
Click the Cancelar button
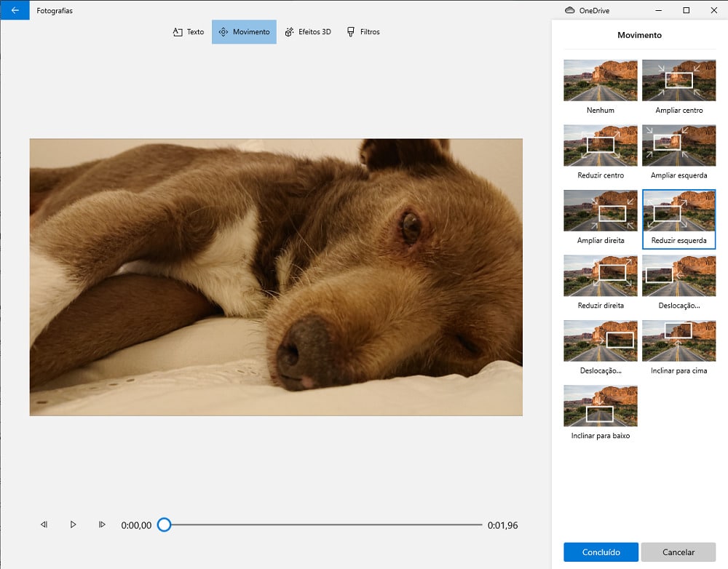point(678,552)
